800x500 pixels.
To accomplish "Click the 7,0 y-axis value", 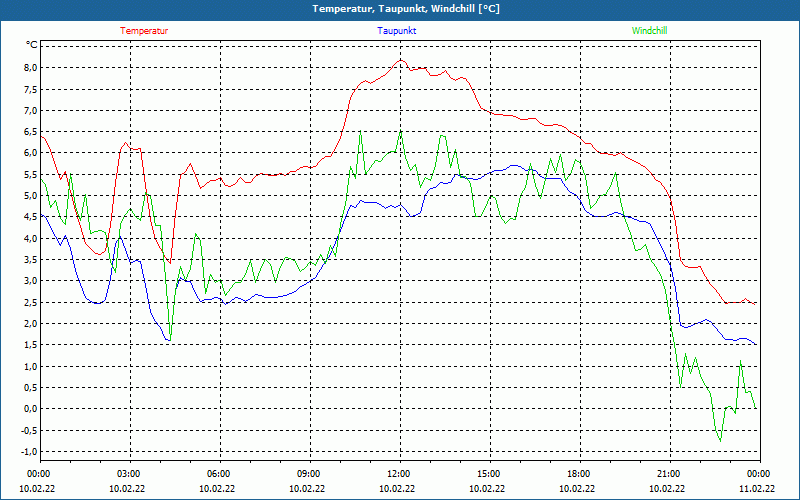I will (x=31, y=111).
